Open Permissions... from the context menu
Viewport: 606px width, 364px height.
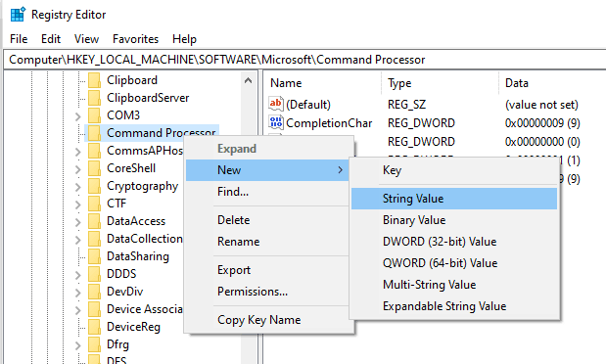click(268, 292)
